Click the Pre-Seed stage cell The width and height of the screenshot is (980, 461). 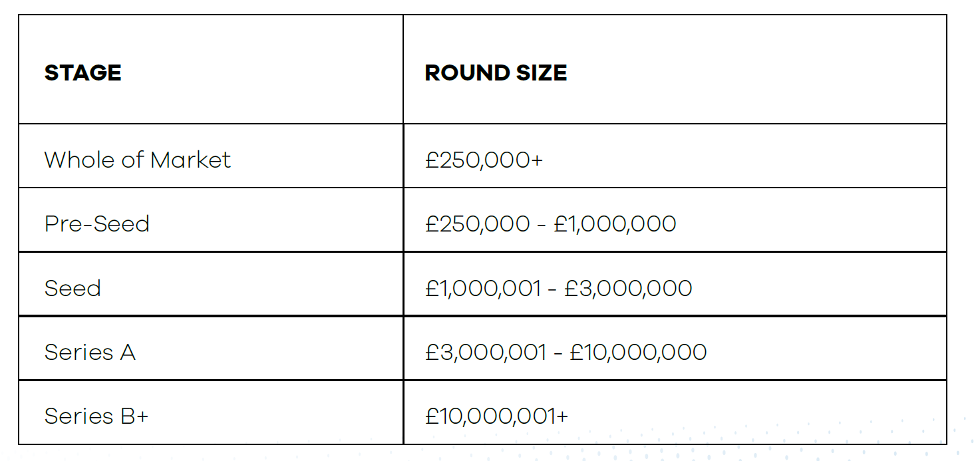[211, 220]
